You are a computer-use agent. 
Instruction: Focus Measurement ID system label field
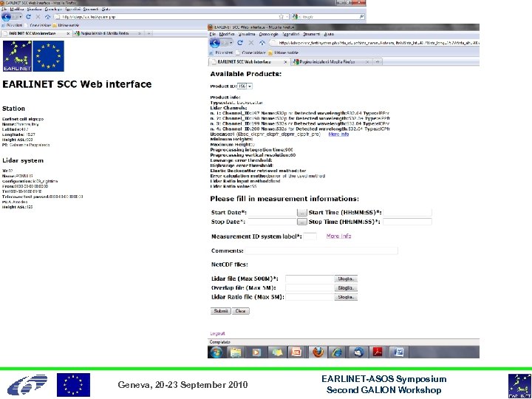(x=310, y=236)
